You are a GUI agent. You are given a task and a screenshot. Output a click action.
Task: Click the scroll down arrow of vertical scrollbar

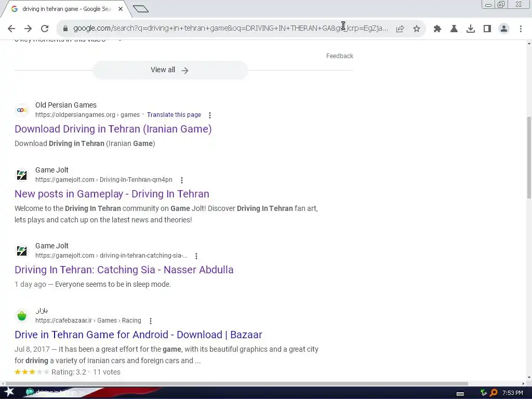pos(529,378)
